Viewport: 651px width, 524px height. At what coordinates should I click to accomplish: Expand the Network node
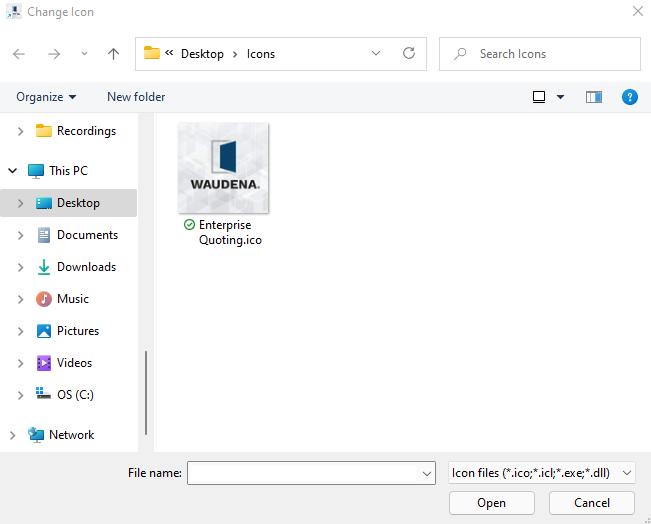tap(12, 435)
